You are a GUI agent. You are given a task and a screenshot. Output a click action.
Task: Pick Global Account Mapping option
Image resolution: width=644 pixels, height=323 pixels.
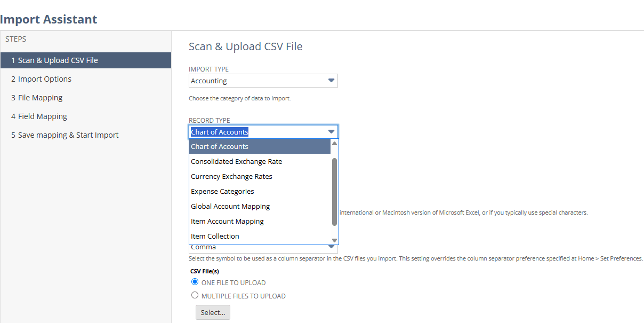(260, 206)
